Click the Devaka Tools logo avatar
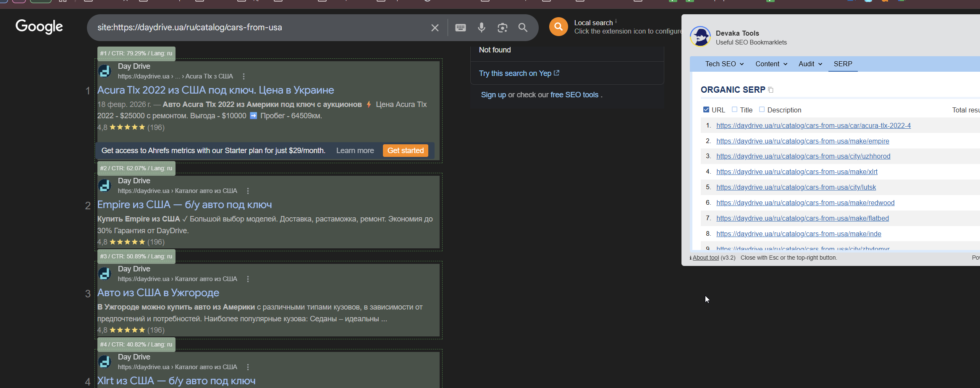The width and height of the screenshot is (980, 388). click(x=700, y=36)
